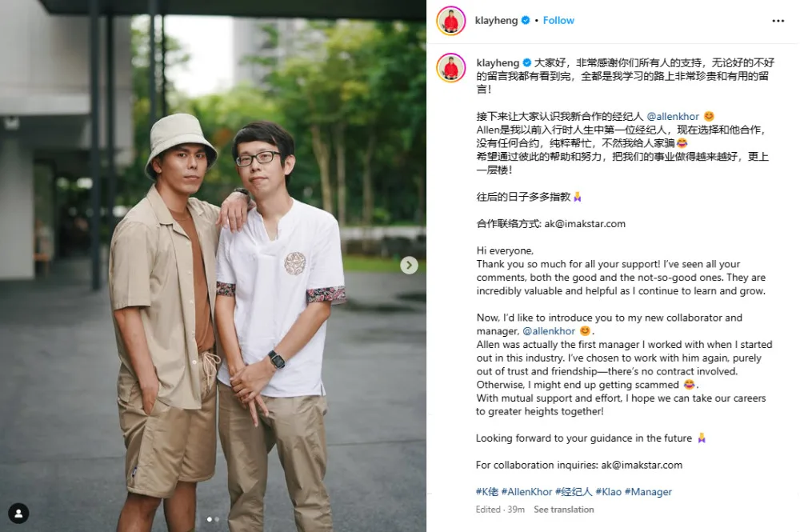Open the three-dot more options menu

(778, 21)
